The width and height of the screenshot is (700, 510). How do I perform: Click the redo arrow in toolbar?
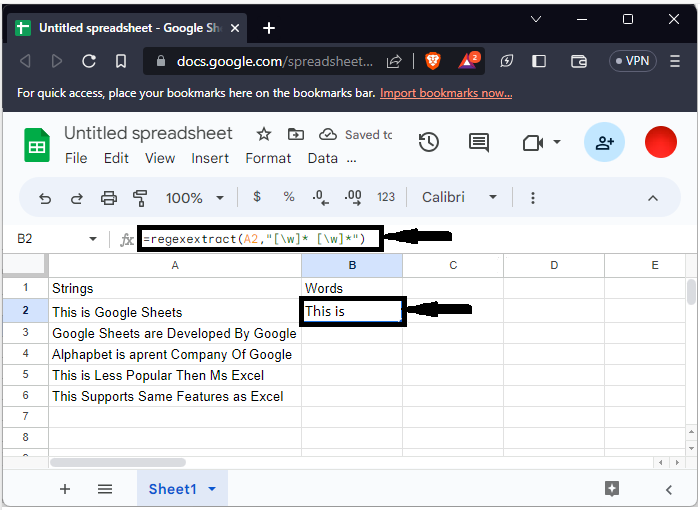tap(77, 198)
